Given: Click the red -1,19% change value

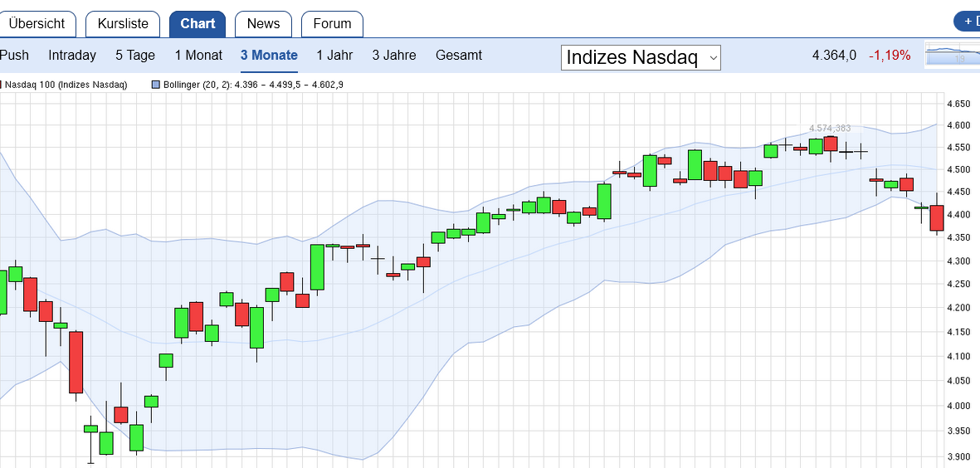Looking at the screenshot, I should click(890, 56).
